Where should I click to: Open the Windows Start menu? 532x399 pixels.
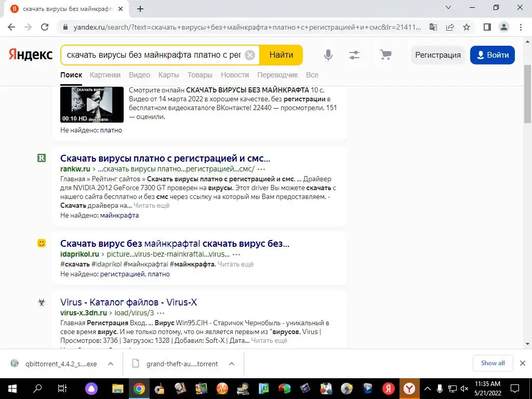pyautogui.click(x=12, y=389)
